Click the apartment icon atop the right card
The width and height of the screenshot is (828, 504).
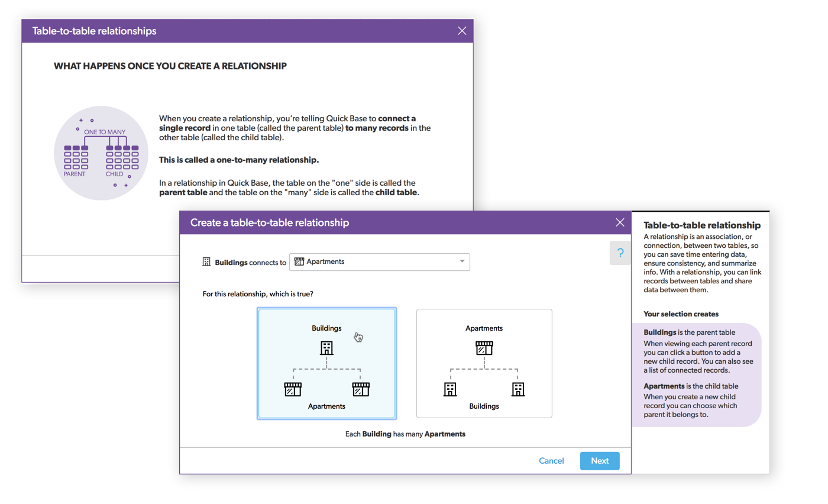coord(484,348)
